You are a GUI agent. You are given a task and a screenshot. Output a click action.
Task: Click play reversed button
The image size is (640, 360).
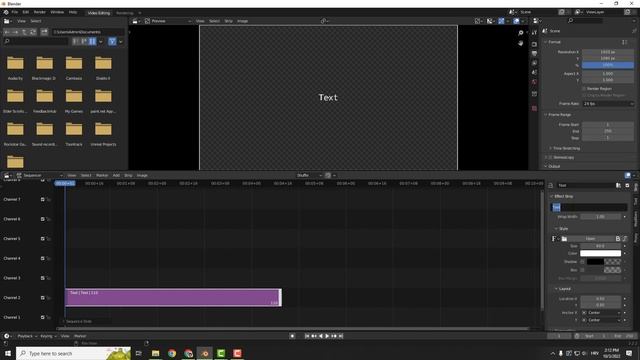pos(320,336)
